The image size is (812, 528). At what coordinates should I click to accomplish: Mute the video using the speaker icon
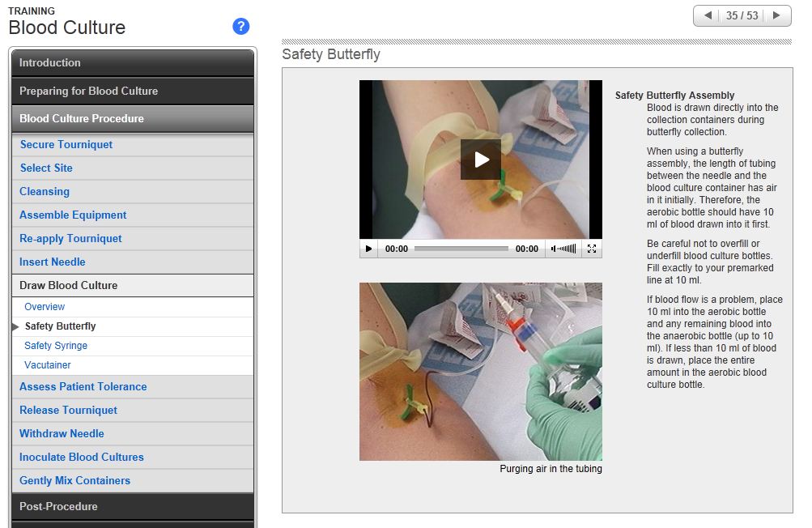tap(556, 249)
